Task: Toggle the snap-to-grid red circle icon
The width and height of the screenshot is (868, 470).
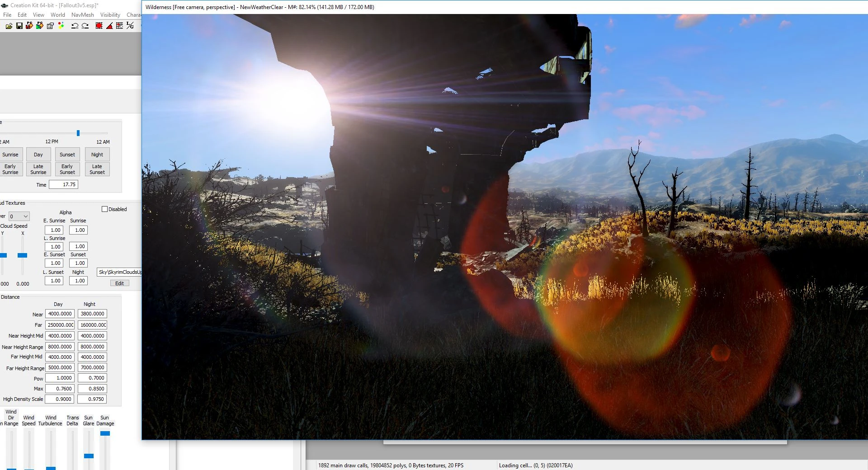Action: [x=99, y=26]
